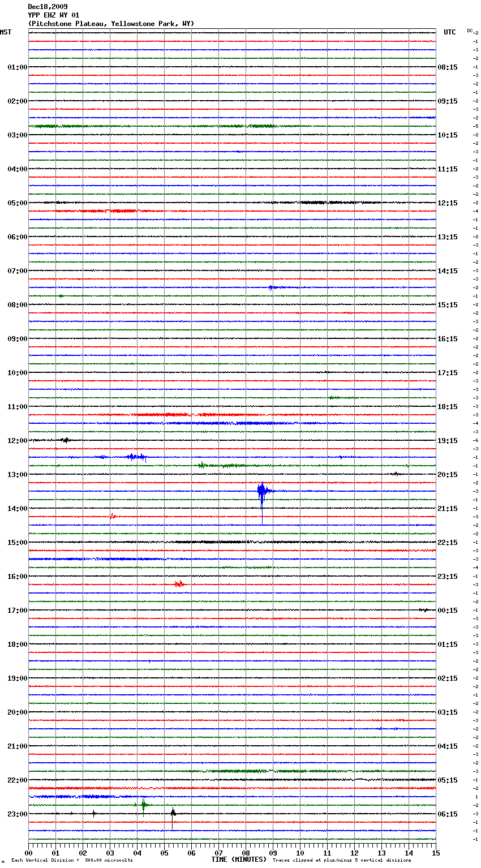Click the 05:15 UTC time label
The image size is (481, 868).
[448, 780]
